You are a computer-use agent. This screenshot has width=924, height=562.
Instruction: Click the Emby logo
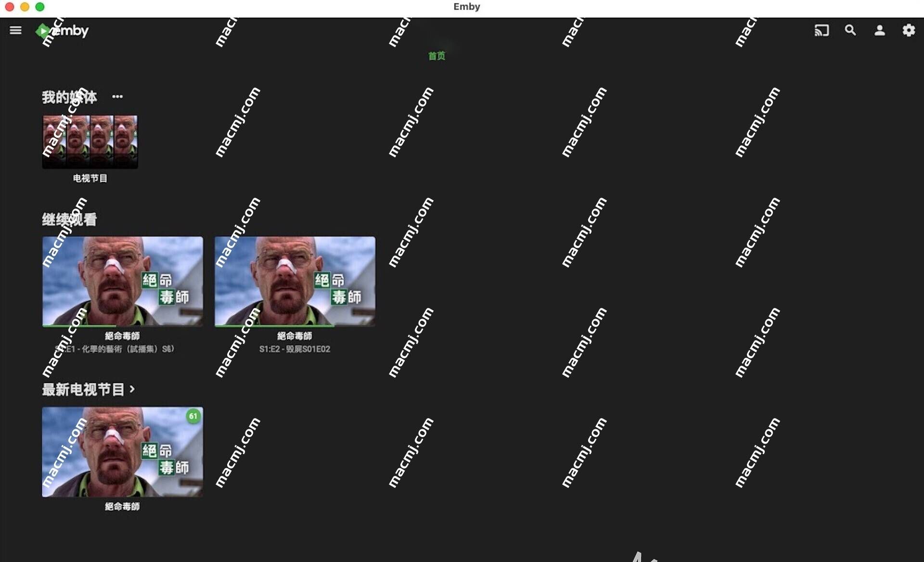pyautogui.click(x=62, y=31)
